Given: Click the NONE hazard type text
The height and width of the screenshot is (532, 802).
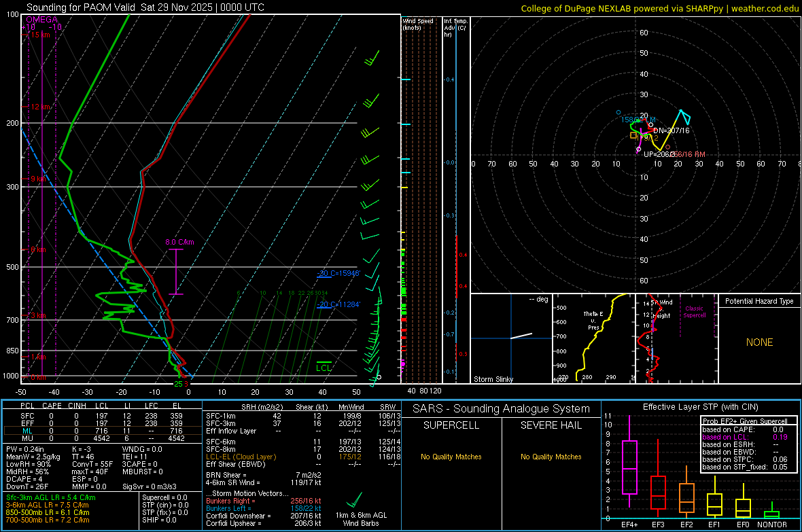Looking at the screenshot, I should 759,342.
